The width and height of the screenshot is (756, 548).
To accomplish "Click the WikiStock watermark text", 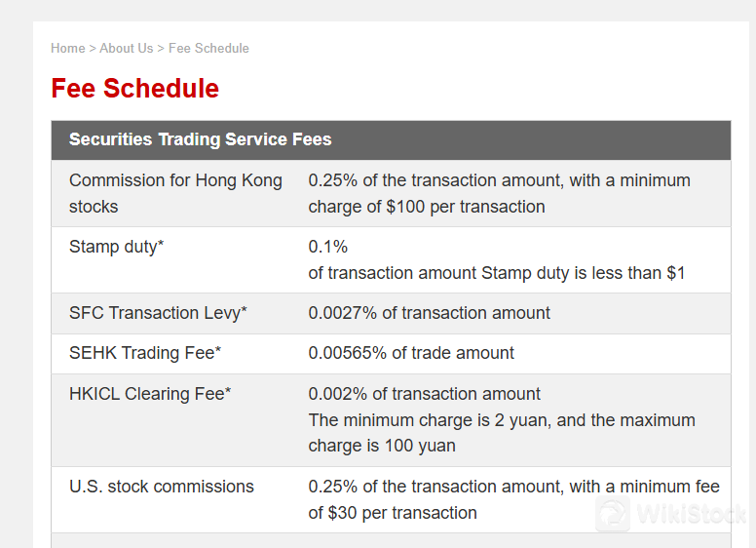I will (689, 514).
